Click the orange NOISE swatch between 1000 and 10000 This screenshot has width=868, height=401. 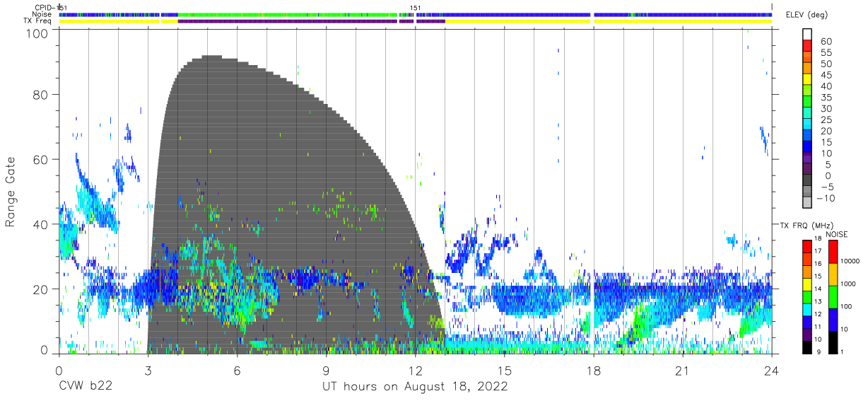point(833,274)
